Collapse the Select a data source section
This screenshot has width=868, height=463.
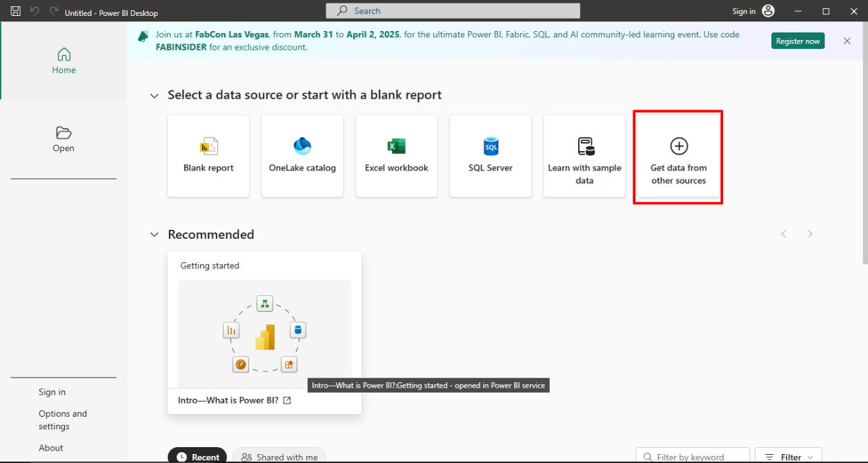pos(155,96)
